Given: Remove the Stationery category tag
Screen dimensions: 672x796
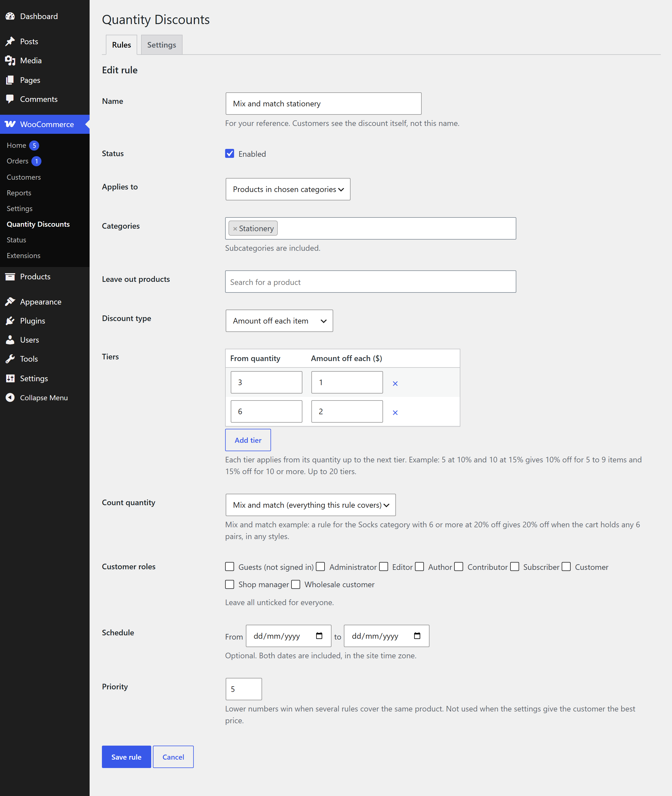Looking at the screenshot, I should (235, 228).
